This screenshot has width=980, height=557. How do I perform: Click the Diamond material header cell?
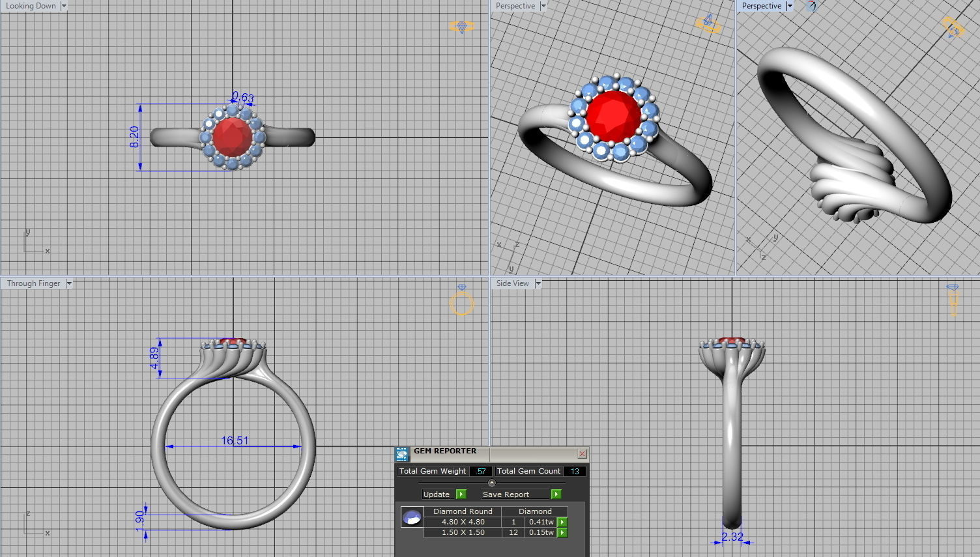point(535,511)
